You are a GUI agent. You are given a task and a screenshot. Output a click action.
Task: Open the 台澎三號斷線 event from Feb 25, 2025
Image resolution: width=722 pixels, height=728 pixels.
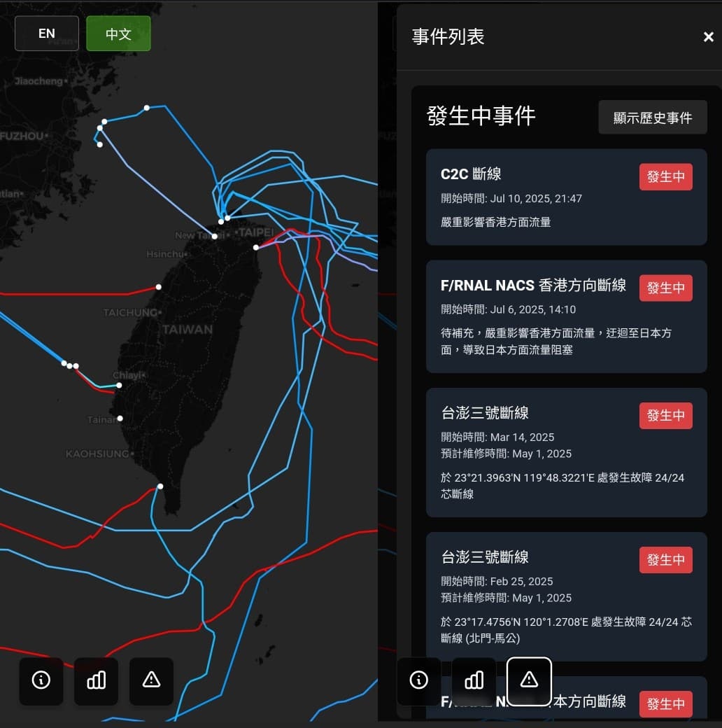pos(532,596)
